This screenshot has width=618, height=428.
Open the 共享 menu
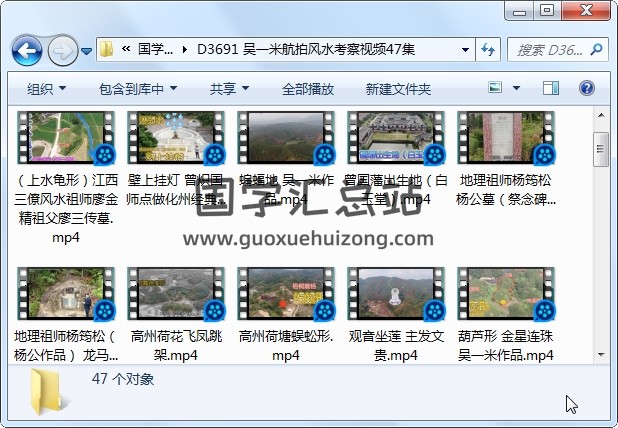point(229,89)
